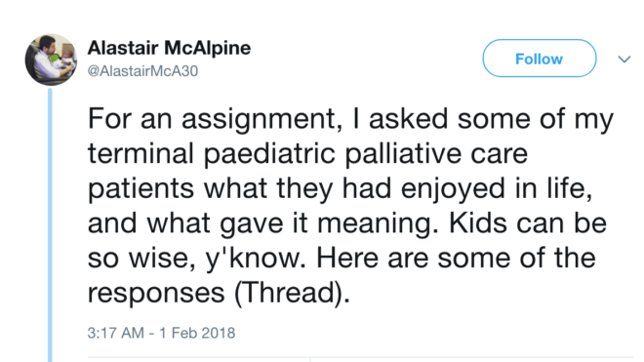Click the word "responses" in the tweet
The height and width of the screenshot is (362, 644).
(x=156, y=294)
